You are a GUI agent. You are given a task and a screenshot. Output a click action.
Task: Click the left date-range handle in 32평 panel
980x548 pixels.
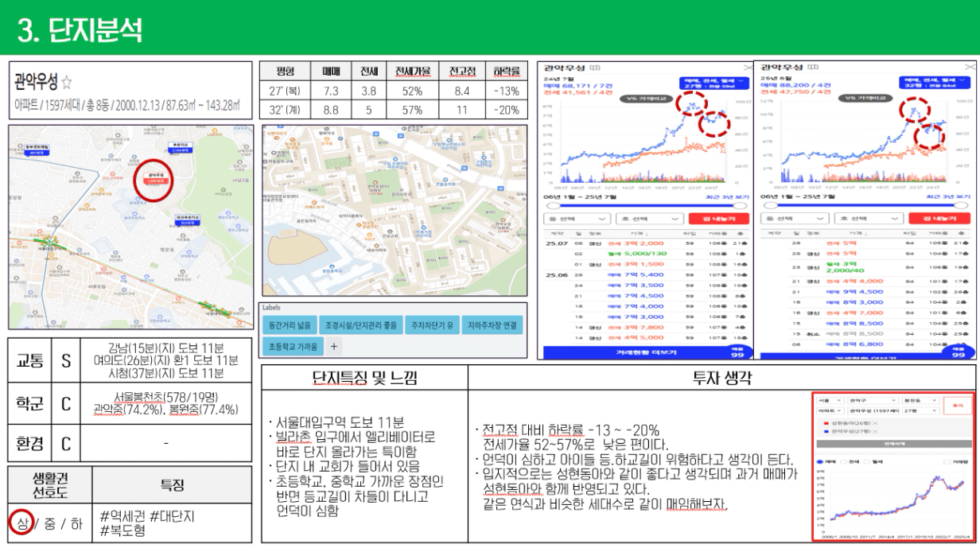[771, 205]
